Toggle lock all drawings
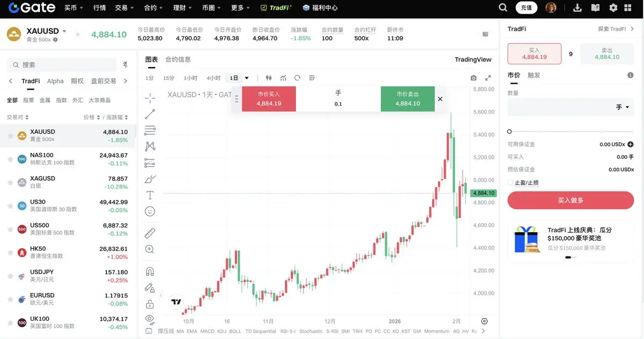The image size is (644, 339). (x=150, y=304)
